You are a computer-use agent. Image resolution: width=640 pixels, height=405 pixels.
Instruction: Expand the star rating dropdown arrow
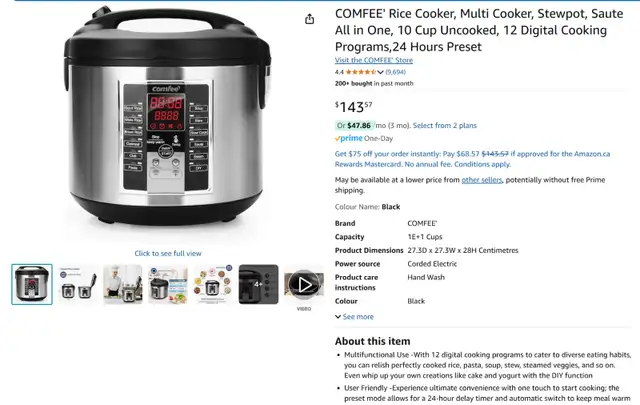380,72
